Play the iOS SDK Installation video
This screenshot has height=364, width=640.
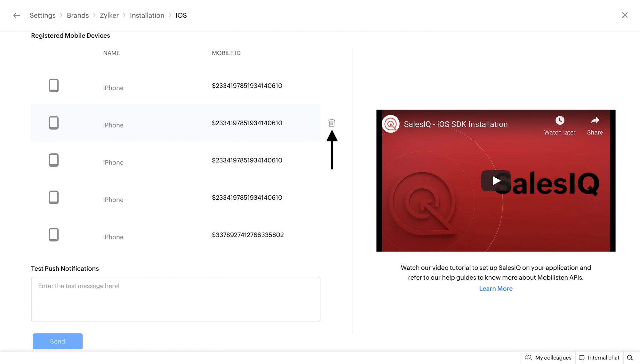(x=495, y=181)
